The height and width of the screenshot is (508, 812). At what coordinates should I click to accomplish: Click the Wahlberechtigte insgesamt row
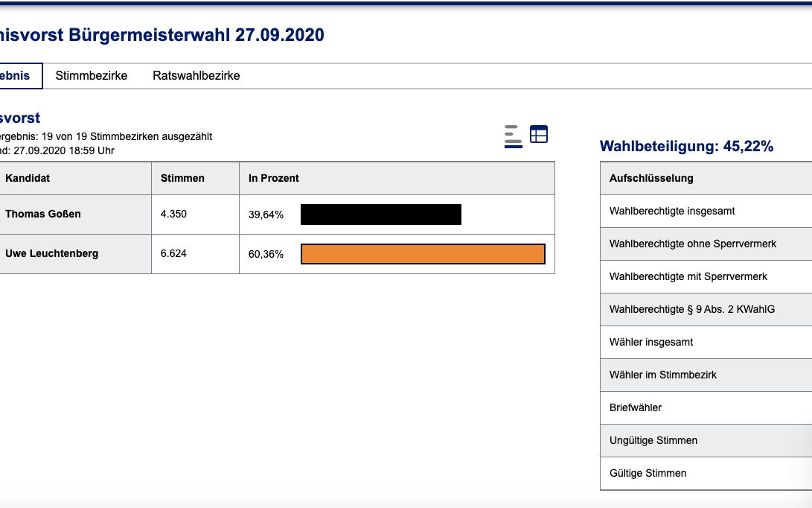coord(672,212)
